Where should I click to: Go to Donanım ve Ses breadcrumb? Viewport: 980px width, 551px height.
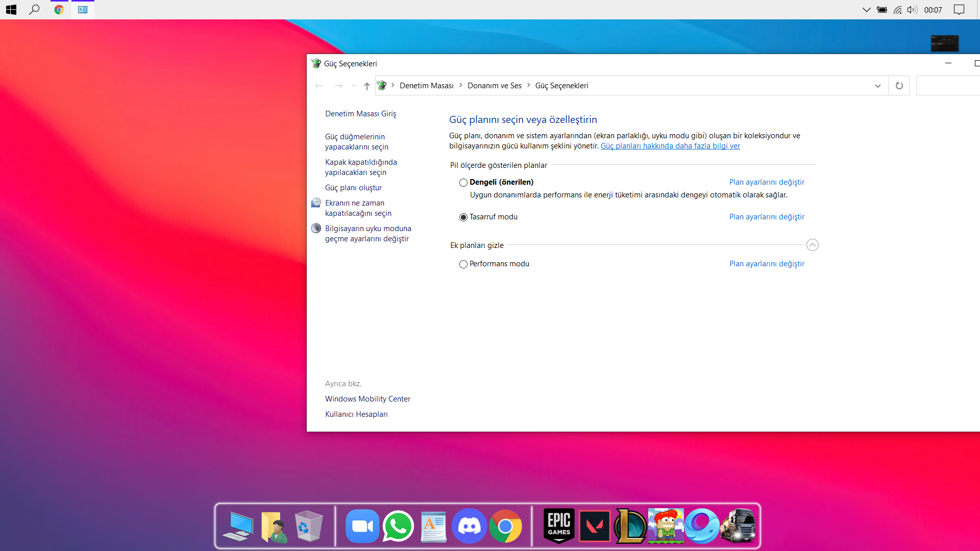(x=494, y=86)
